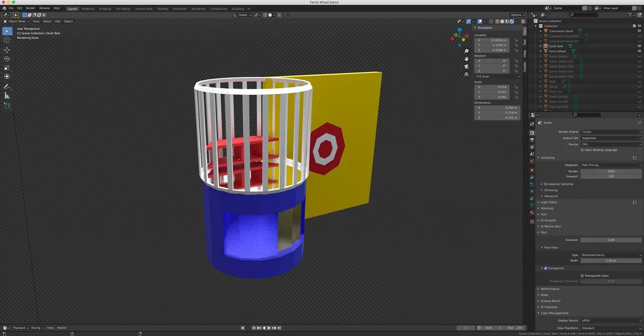Expand the Concession Stand tree item
Image resolution: width=644 pixels, height=336 pixels.
(x=540, y=31)
